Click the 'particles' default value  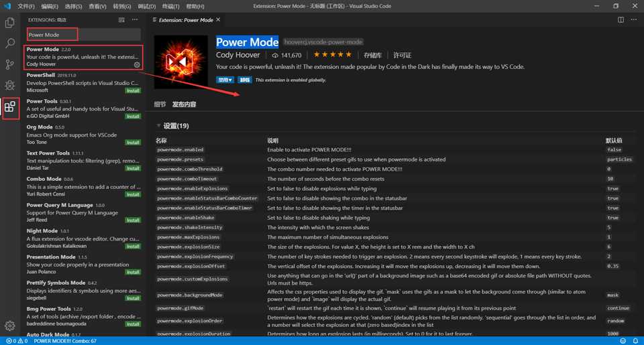pyautogui.click(x=619, y=159)
